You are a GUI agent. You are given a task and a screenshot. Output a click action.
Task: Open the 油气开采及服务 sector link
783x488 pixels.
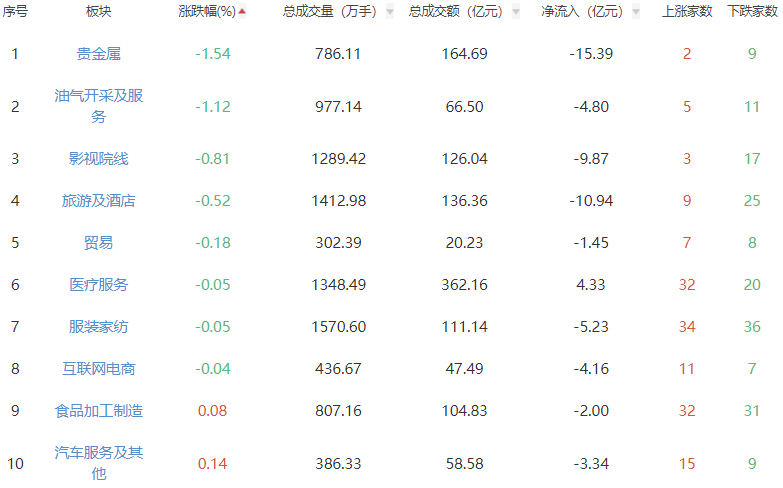99,106
